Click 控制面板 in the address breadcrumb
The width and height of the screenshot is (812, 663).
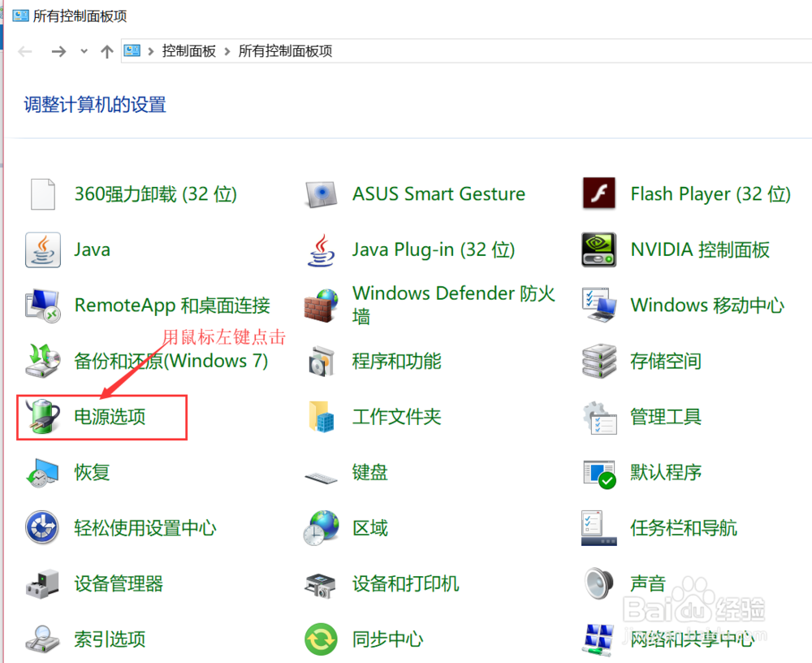pos(189,51)
